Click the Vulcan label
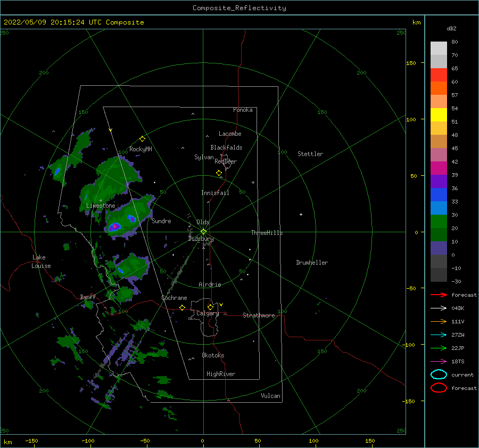 point(270,396)
